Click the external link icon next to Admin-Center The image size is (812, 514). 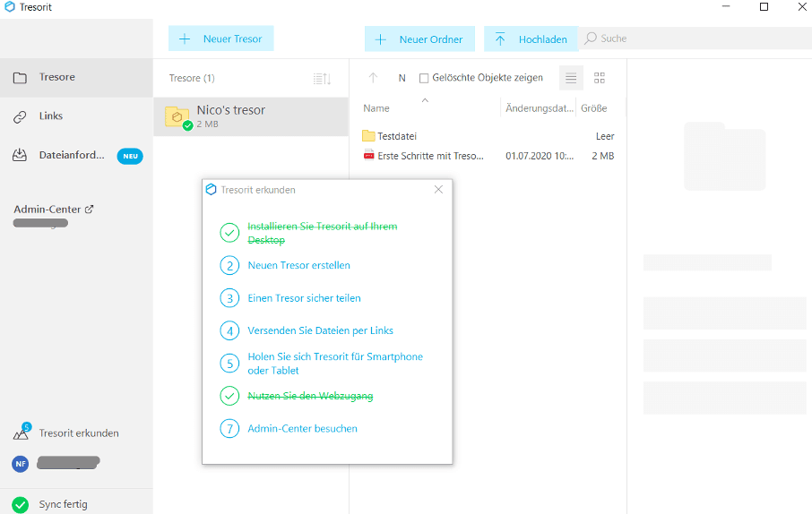pyautogui.click(x=89, y=210)
